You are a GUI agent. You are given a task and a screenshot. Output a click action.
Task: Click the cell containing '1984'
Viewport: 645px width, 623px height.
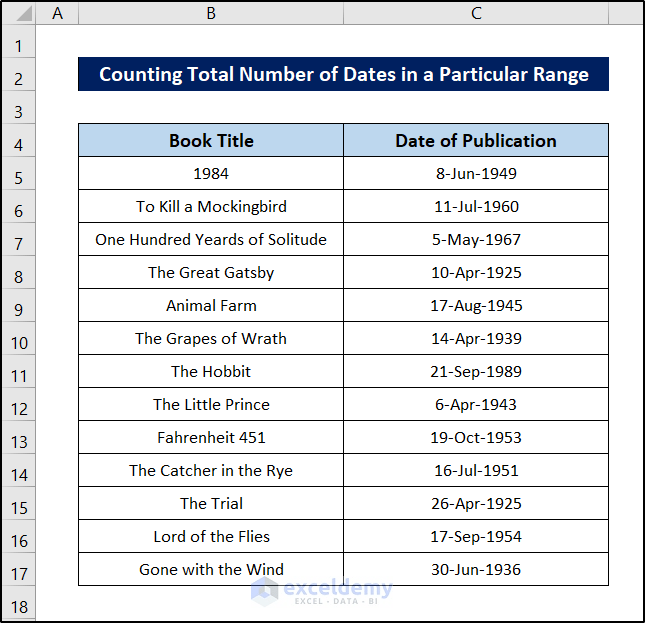211,174
